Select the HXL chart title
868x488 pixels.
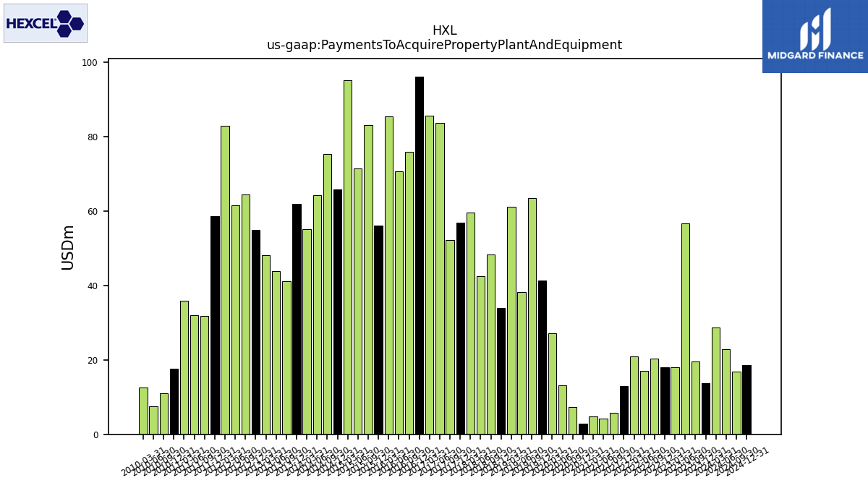444,30
